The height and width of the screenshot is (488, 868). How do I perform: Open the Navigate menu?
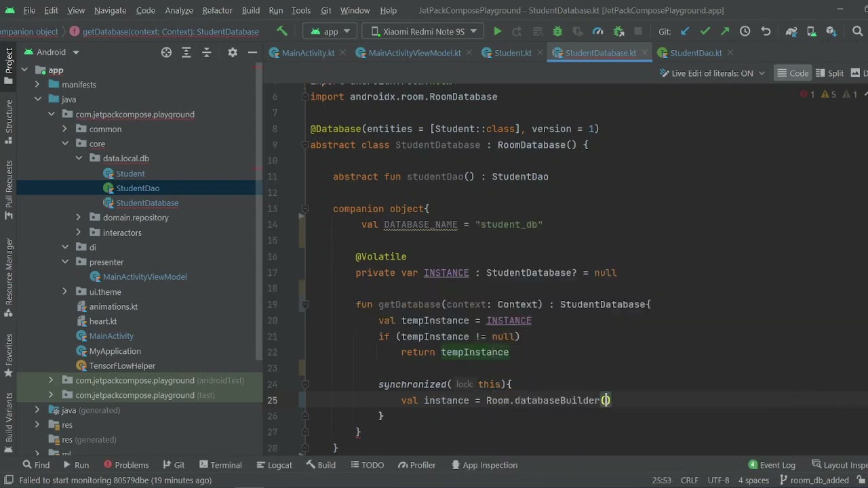110,10
